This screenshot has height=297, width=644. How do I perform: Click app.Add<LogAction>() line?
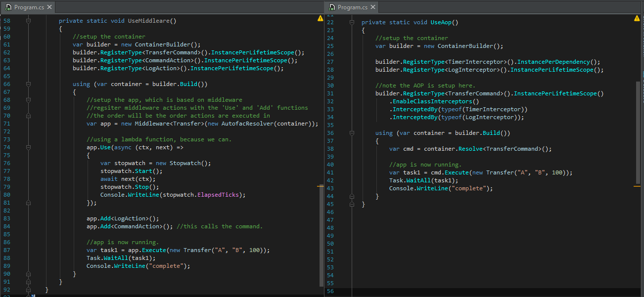(123, 219)
